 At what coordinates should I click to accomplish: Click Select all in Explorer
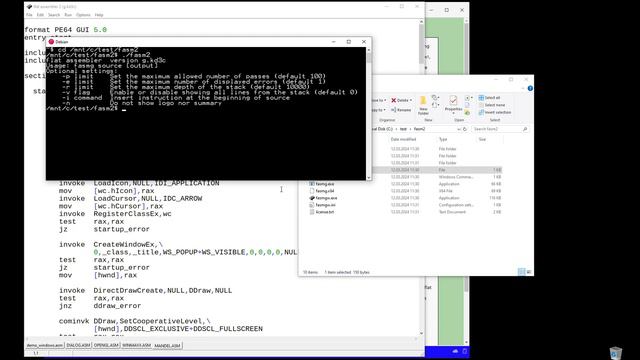tap(489, 98)
